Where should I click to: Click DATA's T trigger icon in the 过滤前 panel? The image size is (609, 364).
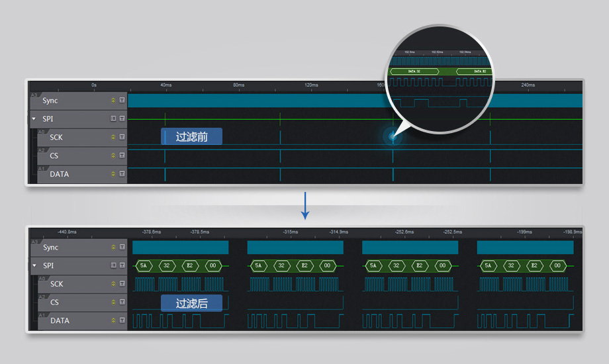pos(122,173)
